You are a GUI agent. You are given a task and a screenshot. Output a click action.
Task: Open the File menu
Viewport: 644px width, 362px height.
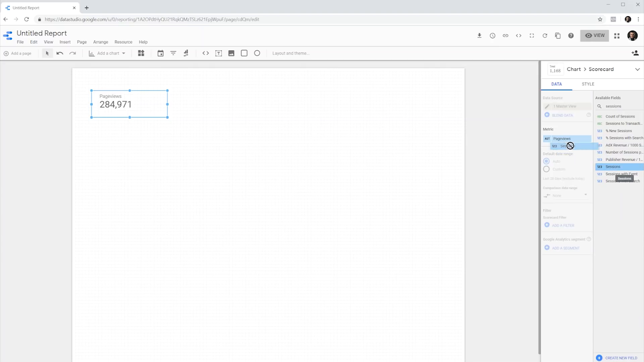click(x=20, y=42)
